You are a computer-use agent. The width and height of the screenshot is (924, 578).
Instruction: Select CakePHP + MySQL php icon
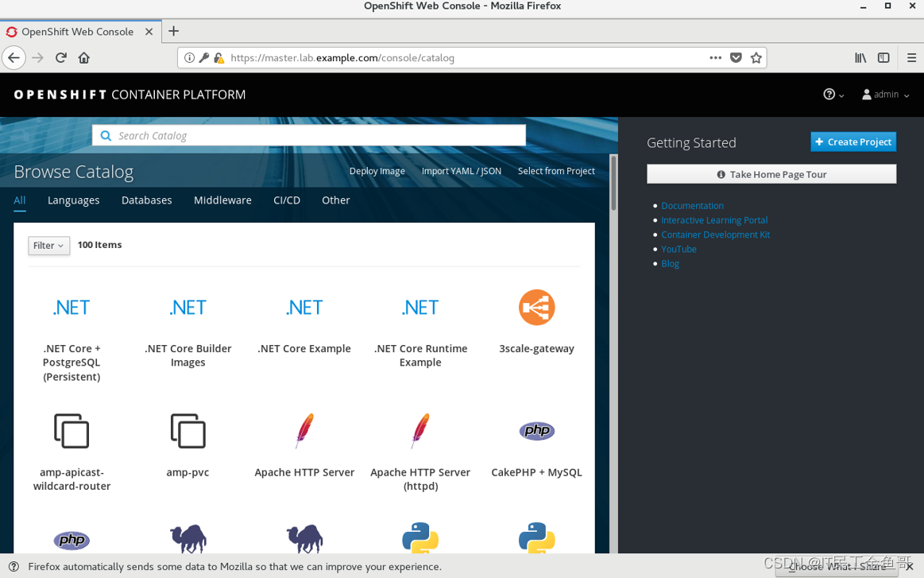coord(537,431)
